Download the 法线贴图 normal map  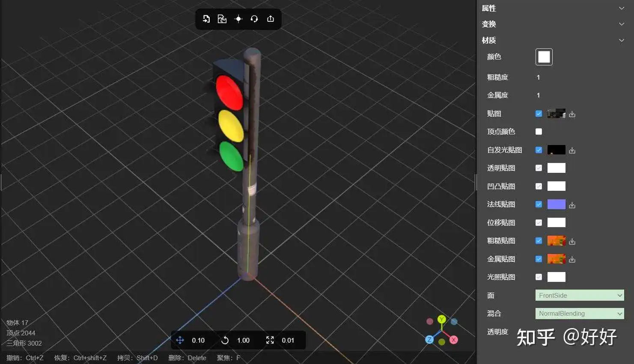572,205
